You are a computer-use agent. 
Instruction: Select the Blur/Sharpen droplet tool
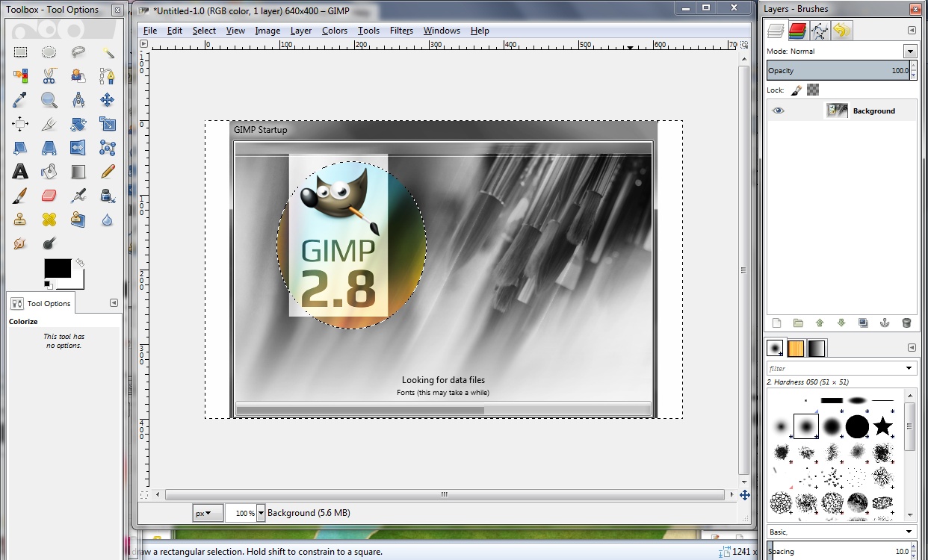click(108, 220)
